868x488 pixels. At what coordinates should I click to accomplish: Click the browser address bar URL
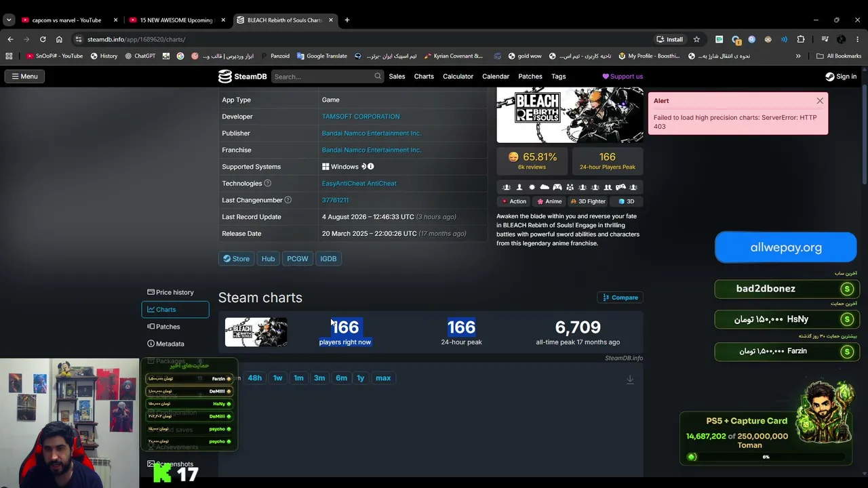point(136,39)
